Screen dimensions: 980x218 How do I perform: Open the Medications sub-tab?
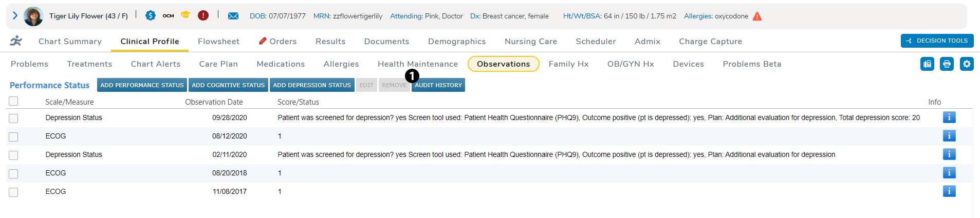[x=281, y=64]
